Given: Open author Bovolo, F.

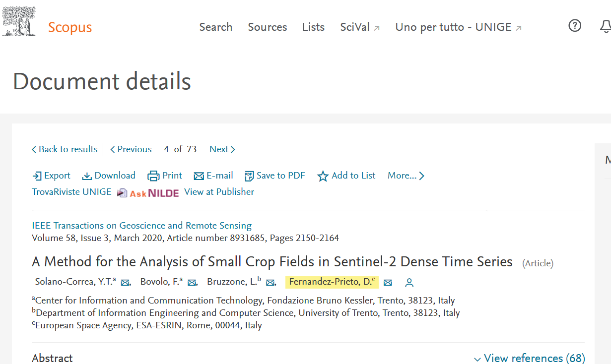Looking at the screenshot, I should click(161, 282).
